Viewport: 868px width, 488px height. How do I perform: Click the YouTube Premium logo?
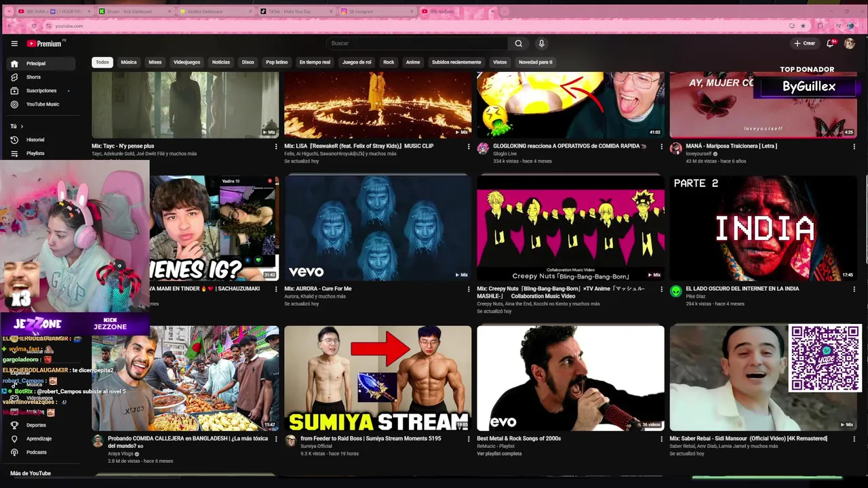[x=45, y=43]
